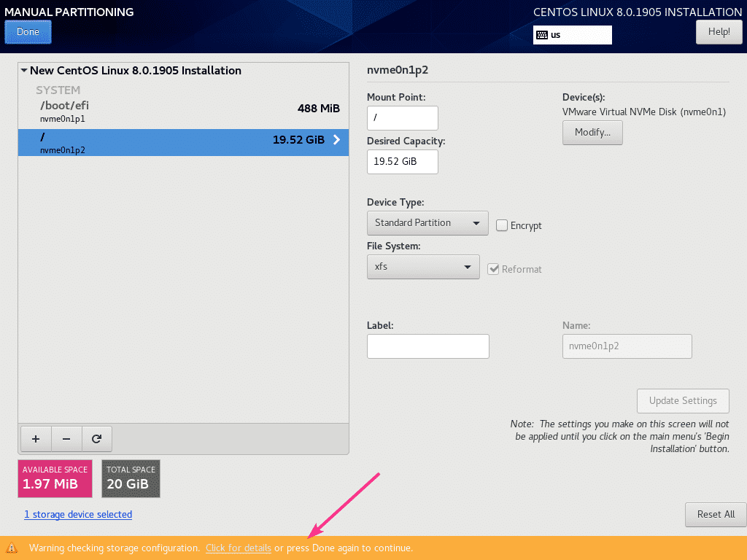Click the Reset All button
The width and height of the screenshot is (747, 560).
tap(715, 514)
